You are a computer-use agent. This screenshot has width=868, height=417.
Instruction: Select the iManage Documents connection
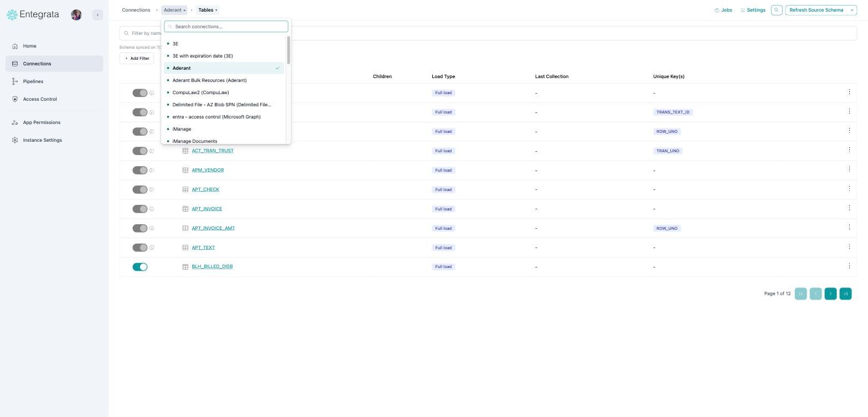coord(224,141)
